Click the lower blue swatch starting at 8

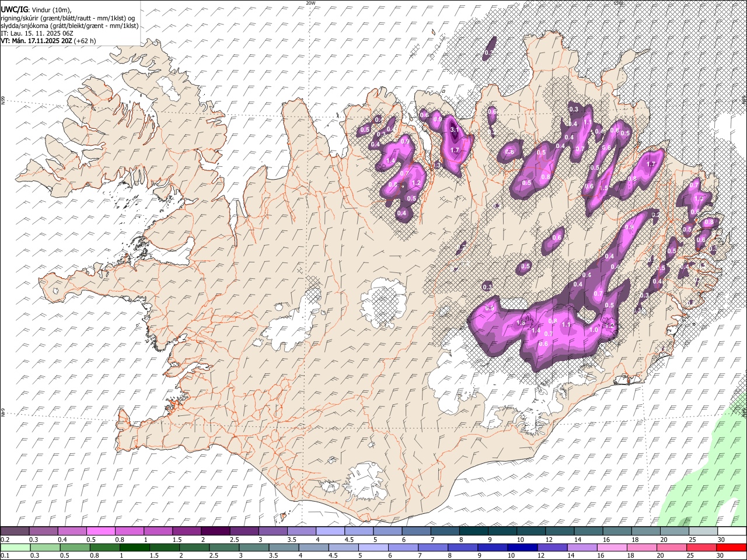tap(462, 548)
